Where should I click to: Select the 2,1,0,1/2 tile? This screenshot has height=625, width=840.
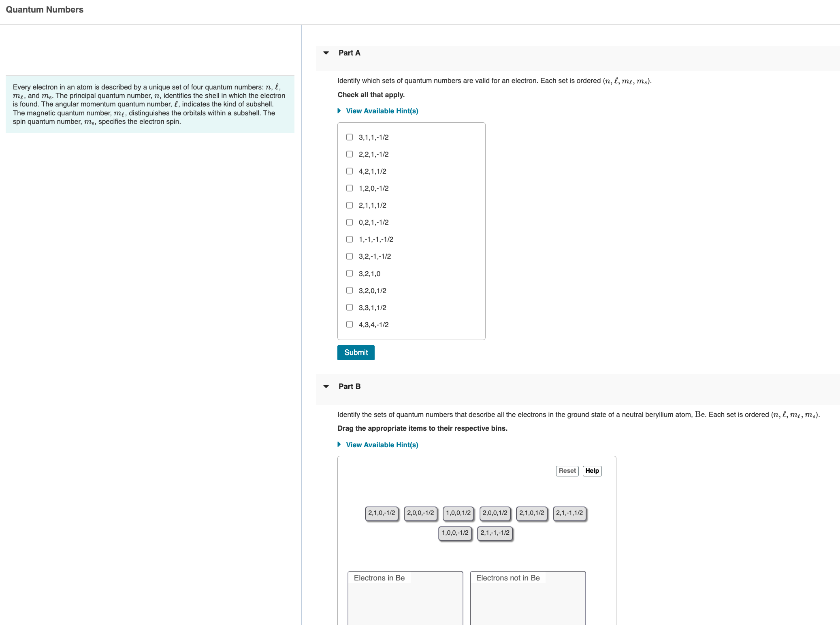[532, 513]
